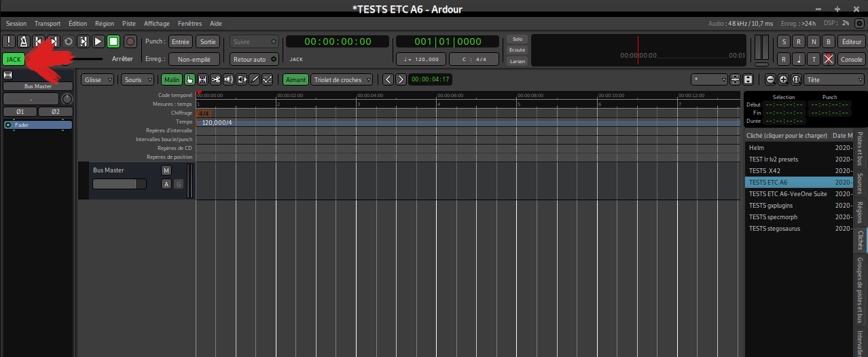Select the Time-stretch tool
The height and width of the screenshot is (357, 868).
(x=241, y=79)
